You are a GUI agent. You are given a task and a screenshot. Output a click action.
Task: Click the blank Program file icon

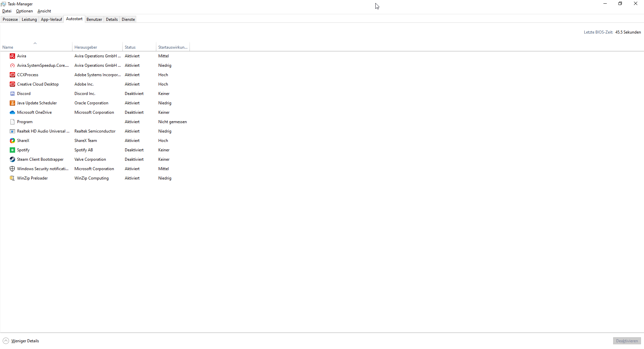[x=12, y=122]
